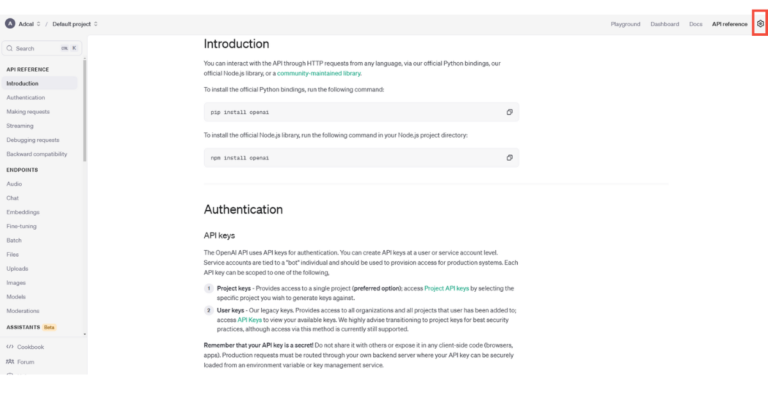This screenshot has width=768, height=400.
Task: Copy the npm install openai command
Action: click(509, 157)
